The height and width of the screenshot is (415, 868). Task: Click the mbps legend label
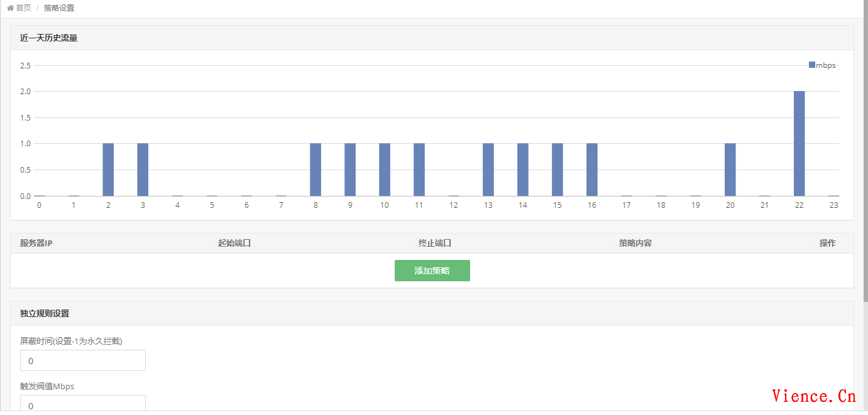pos(826,65)
